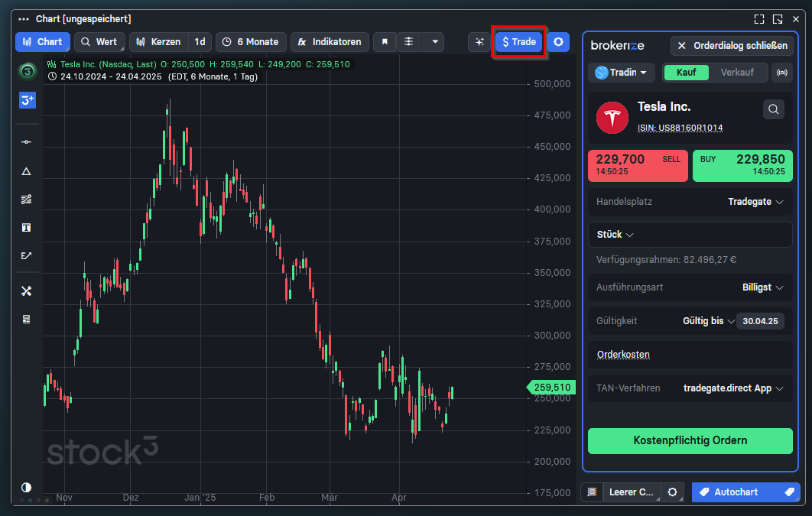Open the Orderkosten link
The image size is (812, 516).
click(x=623, y=355)
